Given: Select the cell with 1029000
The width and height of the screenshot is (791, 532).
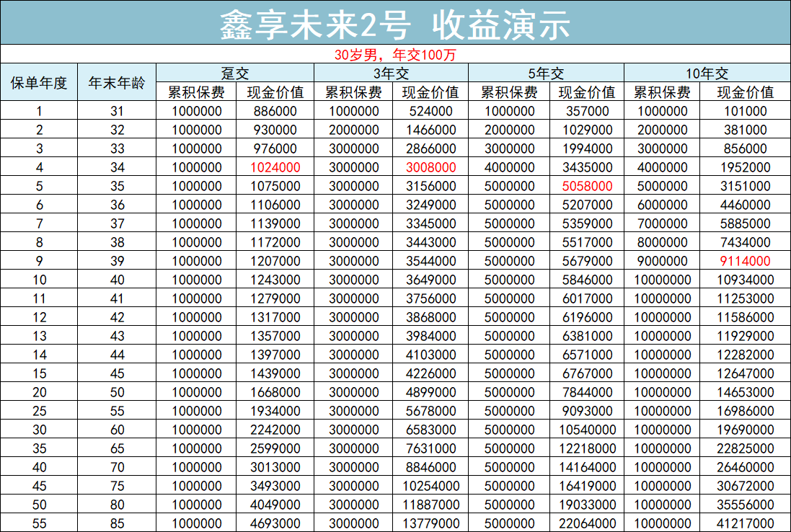Looking at the screenshot, I should coord(587,130).
